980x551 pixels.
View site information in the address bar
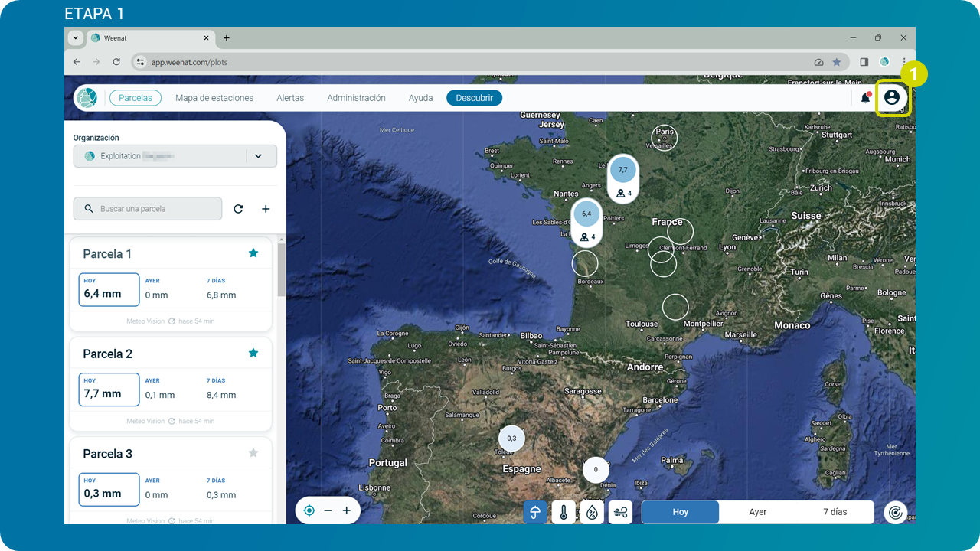pyautogui.click(x=139, y=62)
